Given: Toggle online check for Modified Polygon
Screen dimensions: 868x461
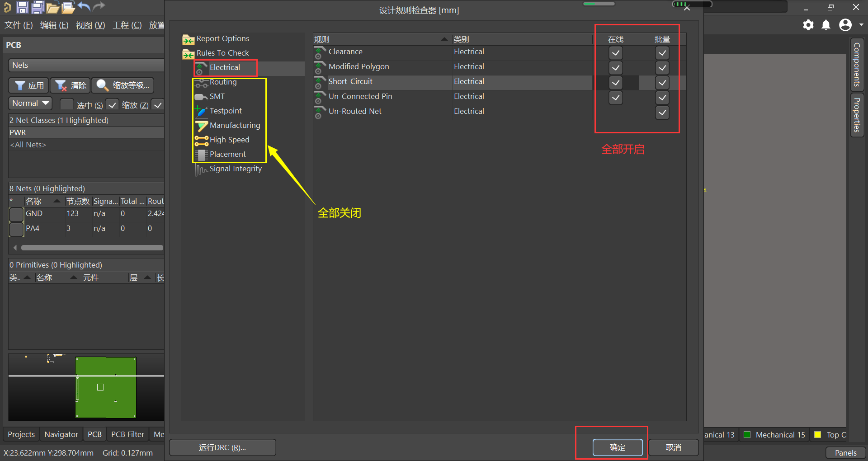Looking at the screenshot, I should coord(616,68).
